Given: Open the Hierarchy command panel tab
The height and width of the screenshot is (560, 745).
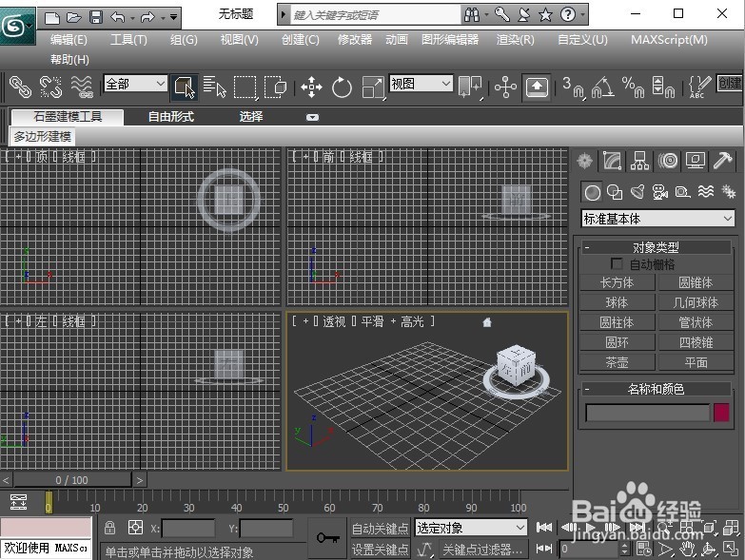Looking at the screenshot, I should (x=639, y=161).
